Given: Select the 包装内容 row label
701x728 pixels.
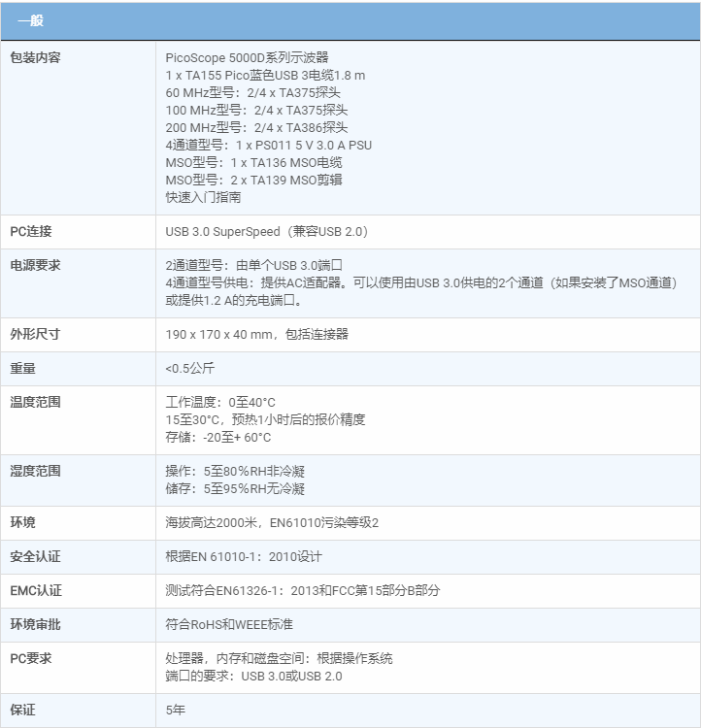Looking at the screenshot, I should pos(35,57).
